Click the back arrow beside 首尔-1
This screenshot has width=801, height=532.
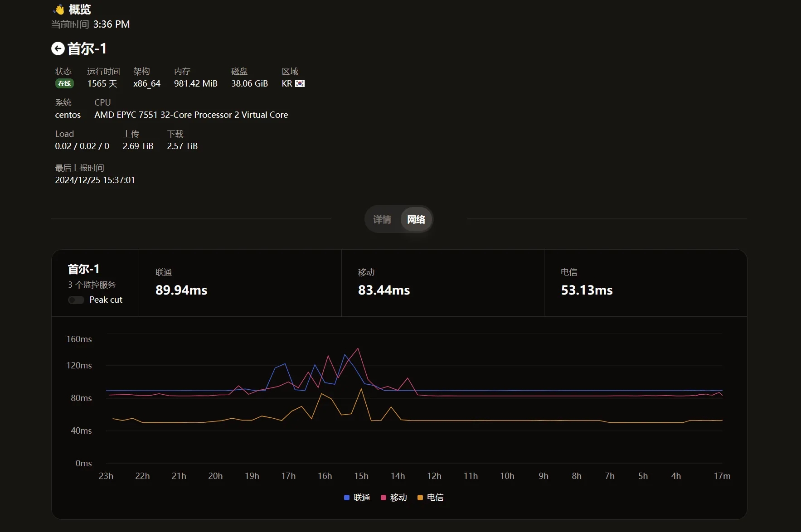(x=58, y=48)
